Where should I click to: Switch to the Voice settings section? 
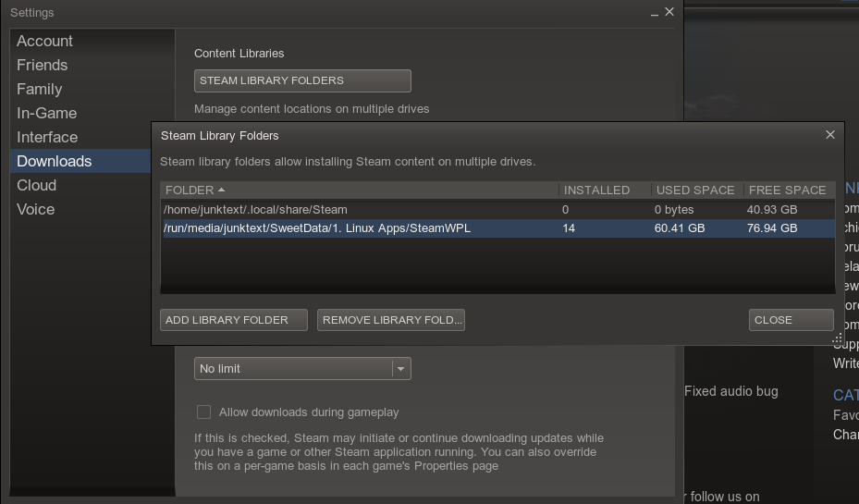point(36,209)
